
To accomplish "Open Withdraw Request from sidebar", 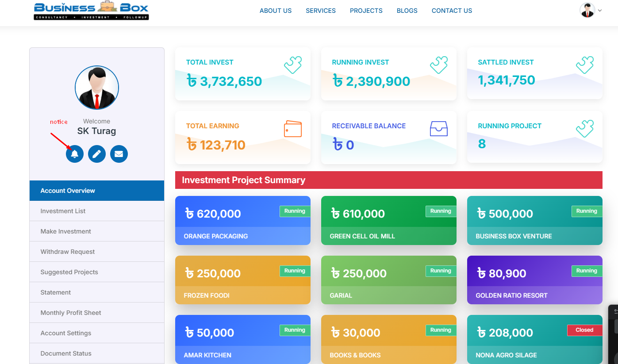I will point(67,252).
